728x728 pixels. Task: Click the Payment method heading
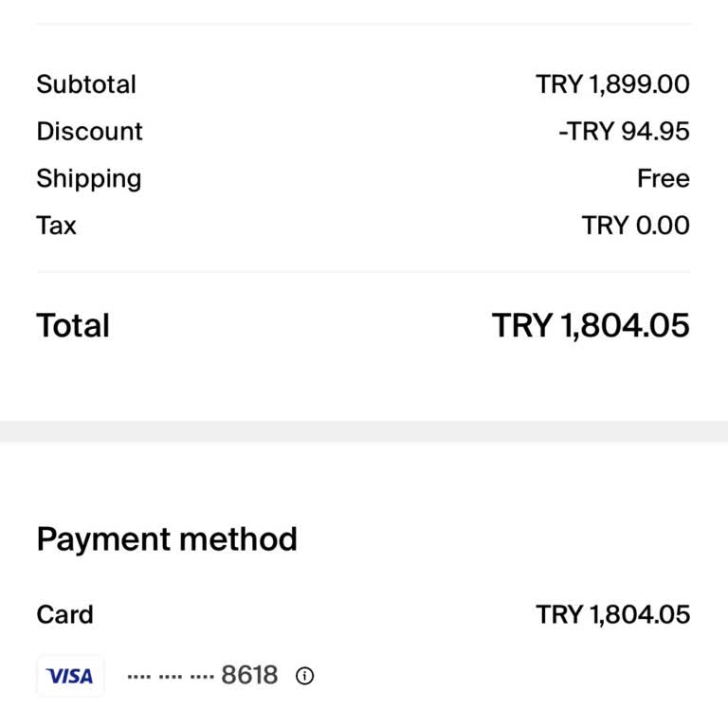tap(167, 539)
